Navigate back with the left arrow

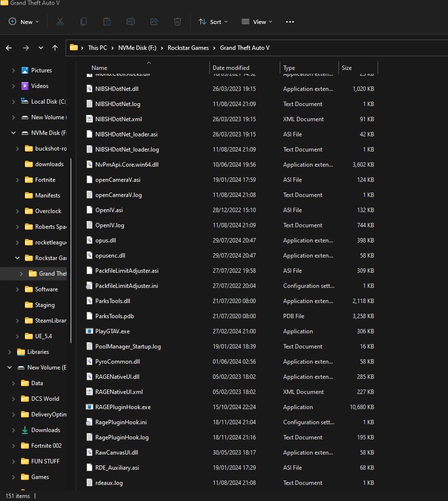coord(9,48)
